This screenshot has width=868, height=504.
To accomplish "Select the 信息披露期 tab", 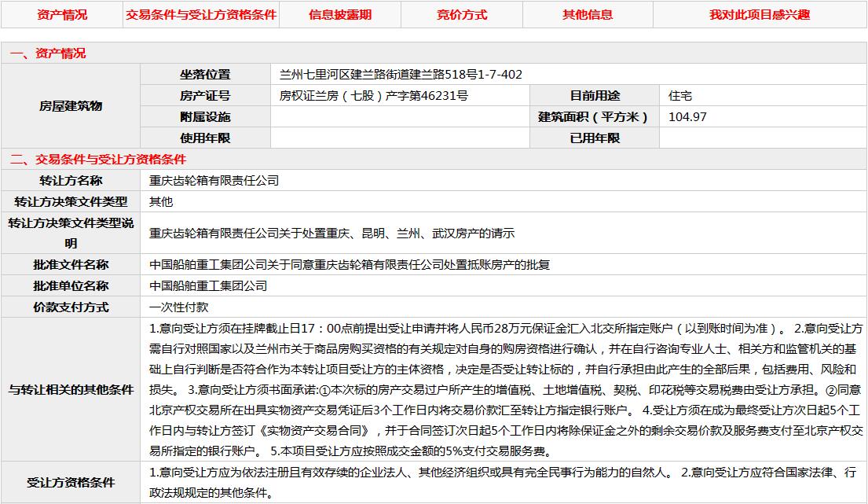I will pos(339,15).
